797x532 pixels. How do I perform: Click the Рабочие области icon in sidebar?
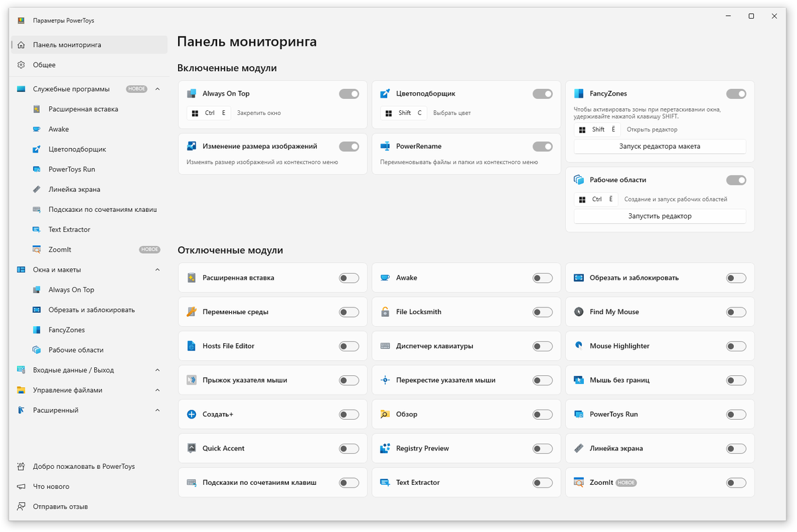click(36, 350)
